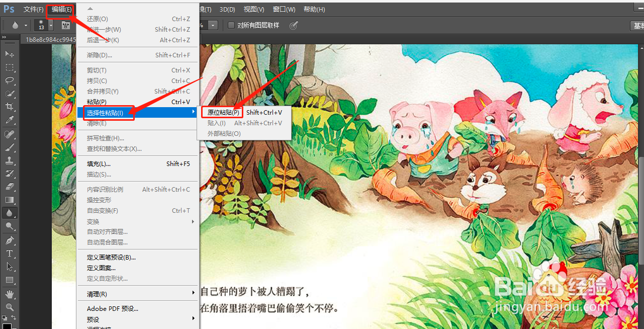
Task: Toggle 对所有图层取样 checkbox
Action: (231, 25)
